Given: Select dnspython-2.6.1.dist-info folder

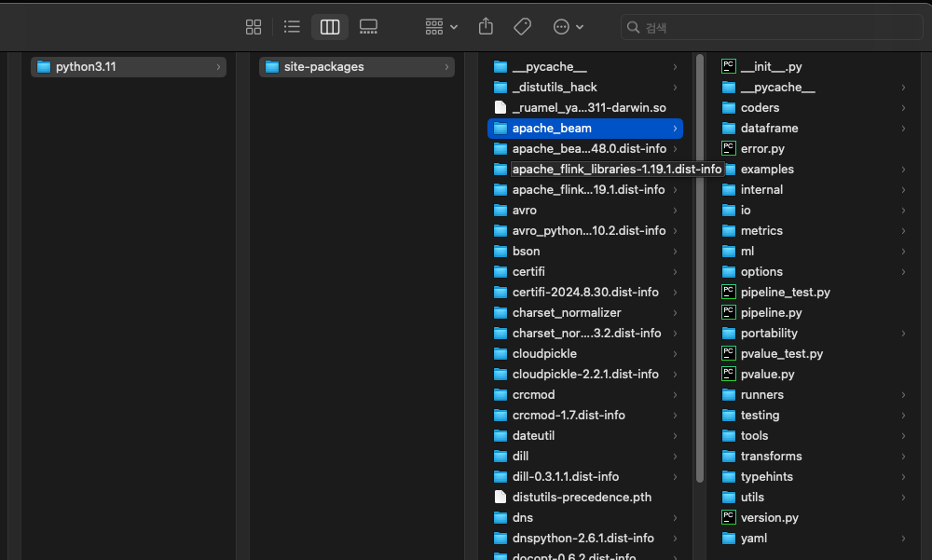Looking at the screenshot, I should point(585,539).
